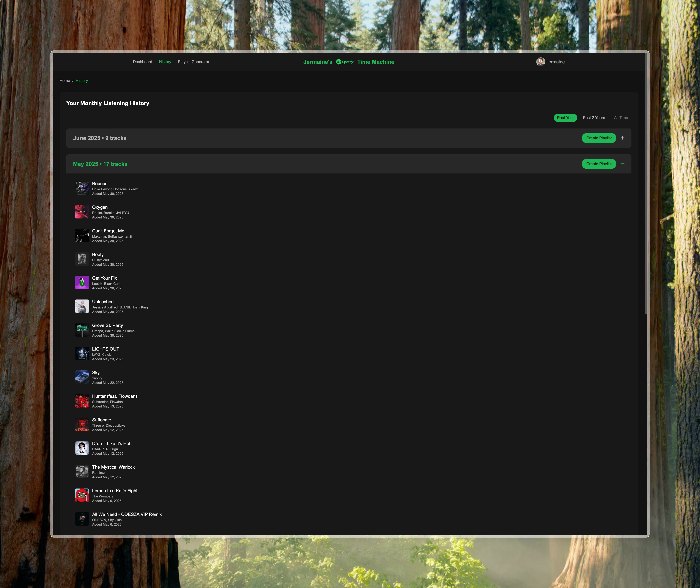Click the page vertical scrollbar
Viewport: 700px width, 588px height.
point(646,183)
